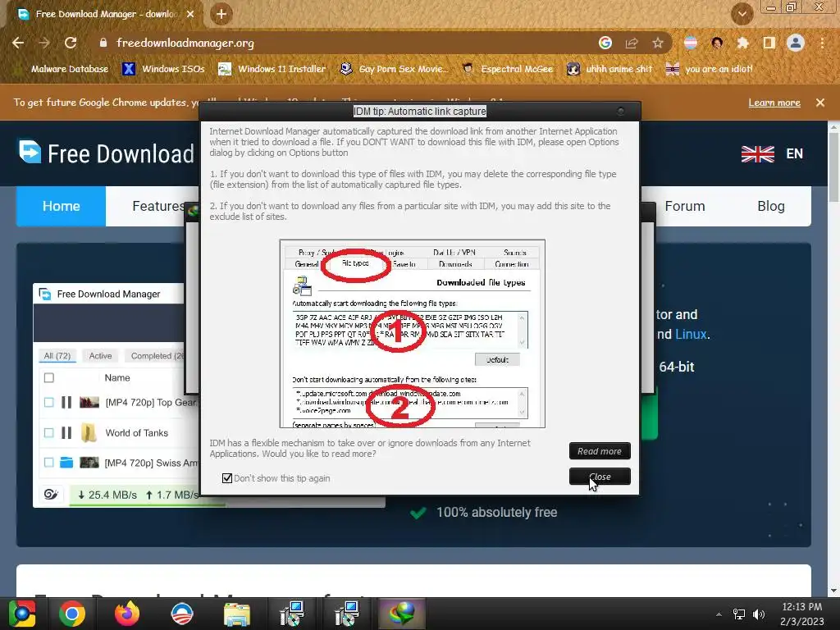Image resolution: width=840 pixels, height=630 pixels.
Task: Select the Home tab on website
Action: pyautogui.click(x=61, y=206)
